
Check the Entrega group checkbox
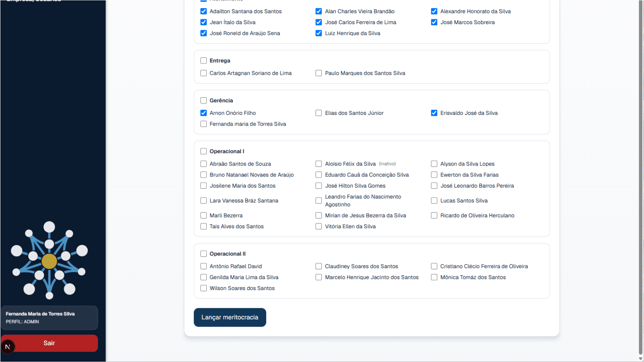(x=204, y=61)
